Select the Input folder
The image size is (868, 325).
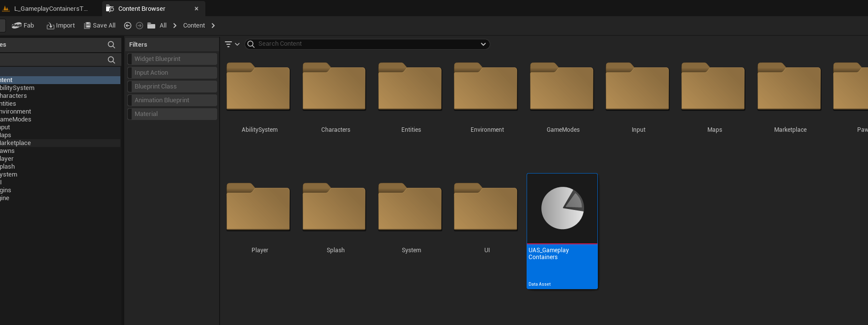click(638, 86)
